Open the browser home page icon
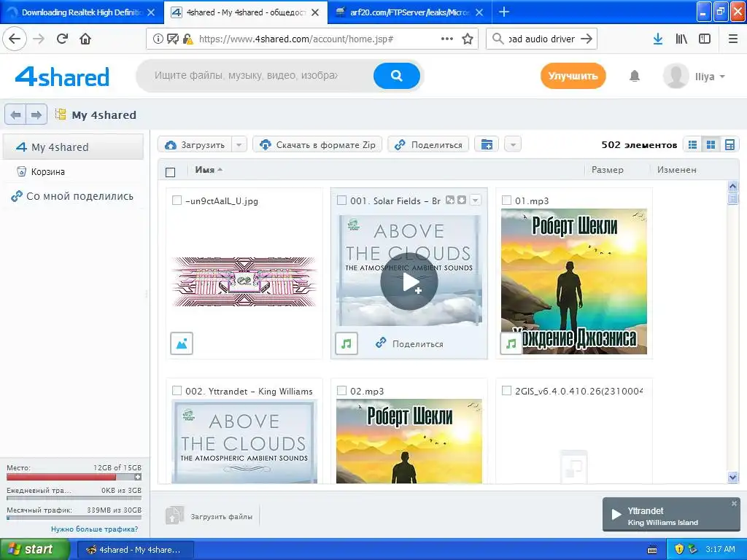747x560 pixels. click(x=85, y=39)
